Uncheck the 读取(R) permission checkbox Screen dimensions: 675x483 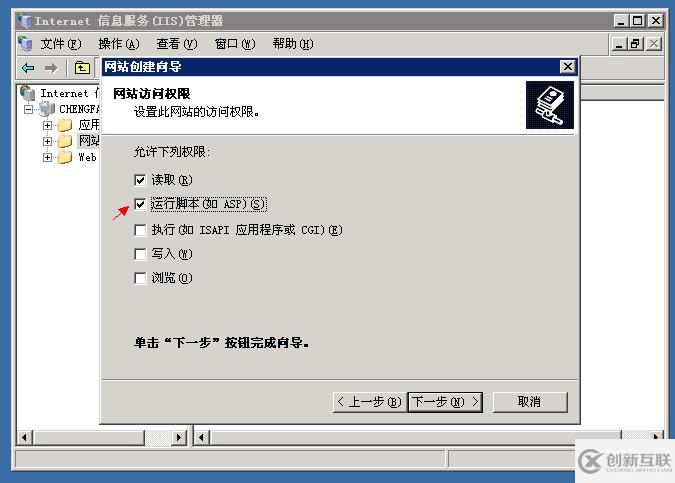(140, 180)
